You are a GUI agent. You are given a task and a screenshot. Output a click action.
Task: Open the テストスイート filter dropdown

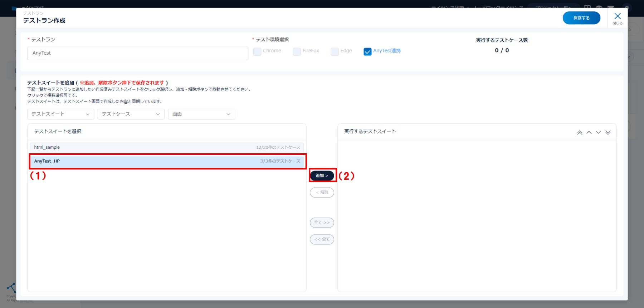click(60, 114)
